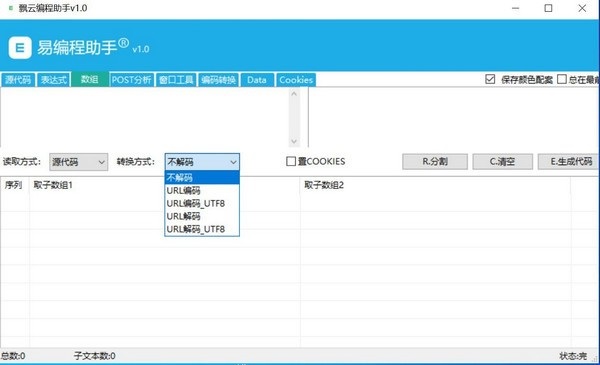This screenshot has width=600, height=365.
Task: Switch to the 源代码 tab
Action: pos(18,80)
